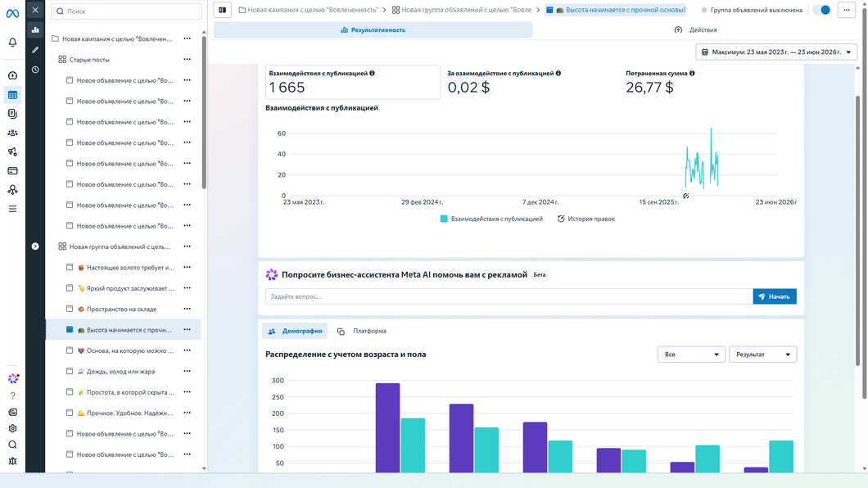
Task: Select the Взаимодействия с публикацией 1 665 metric card
Action: (353, 82)
